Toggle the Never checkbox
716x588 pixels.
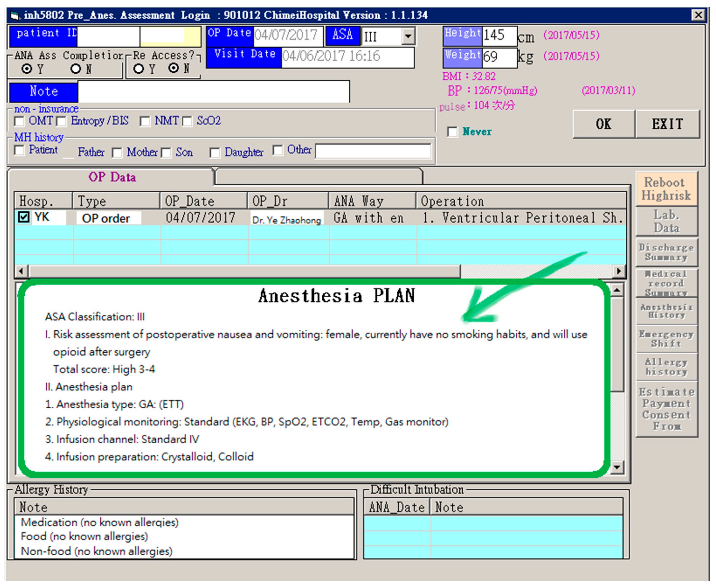click(453, 132)
